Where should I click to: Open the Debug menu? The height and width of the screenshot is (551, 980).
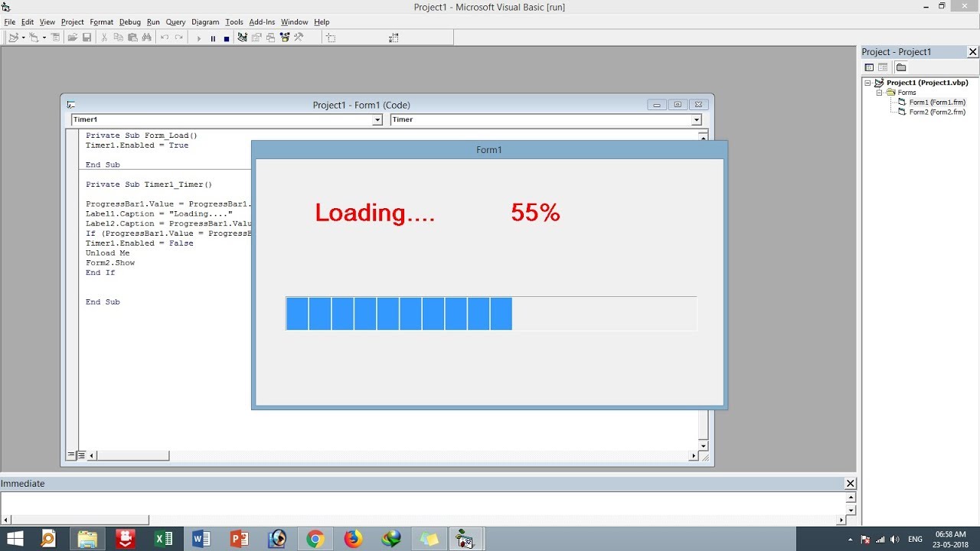130,22
